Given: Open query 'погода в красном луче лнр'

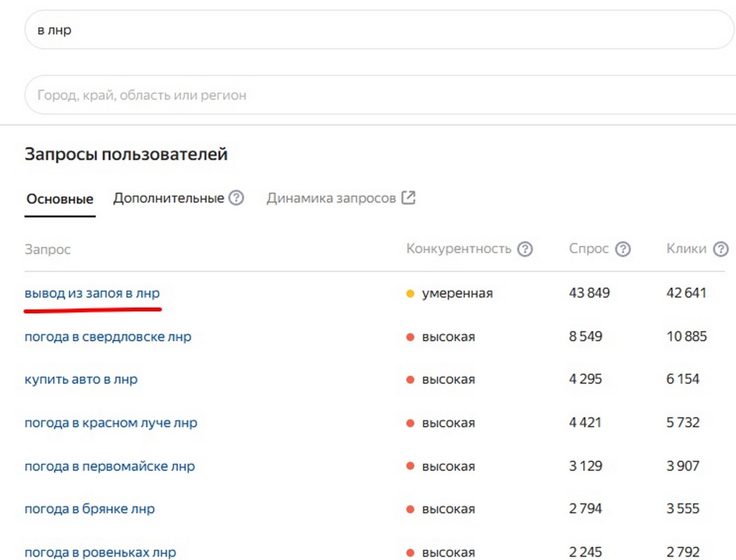Looking at the screenshot, I should tap(111, 423).
